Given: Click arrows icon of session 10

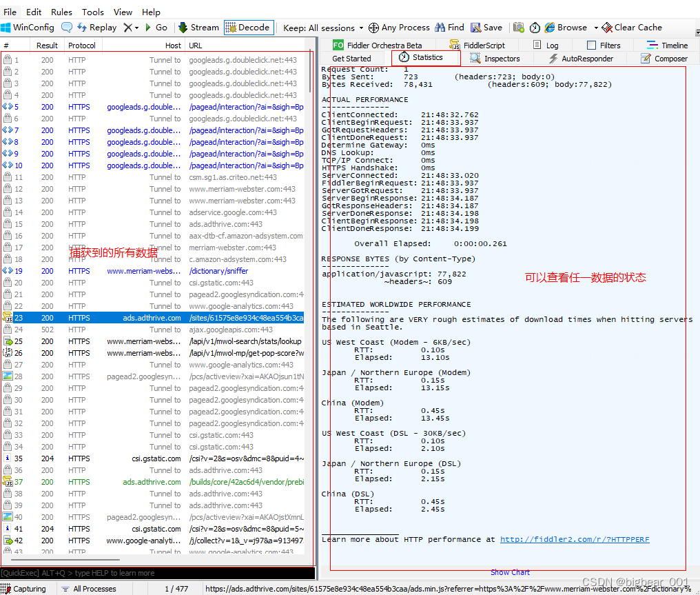Looking at the screenshot, I should tap(8, 165).
